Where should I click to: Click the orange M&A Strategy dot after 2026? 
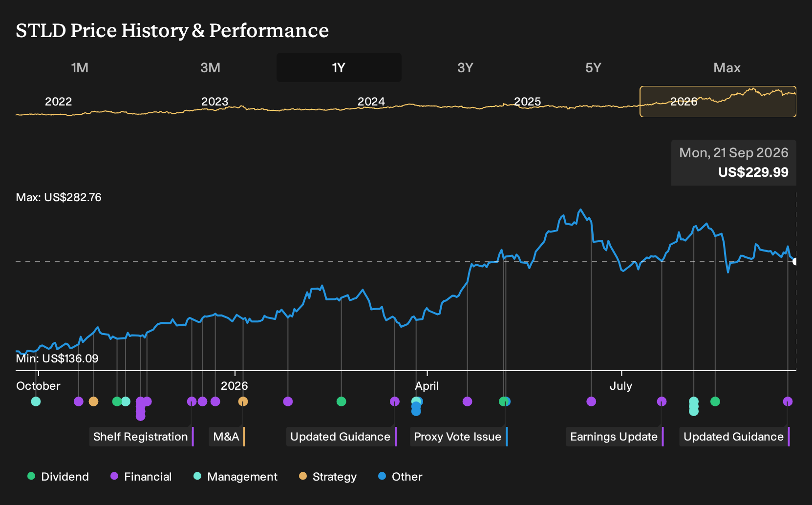click(x=243, y=401)
